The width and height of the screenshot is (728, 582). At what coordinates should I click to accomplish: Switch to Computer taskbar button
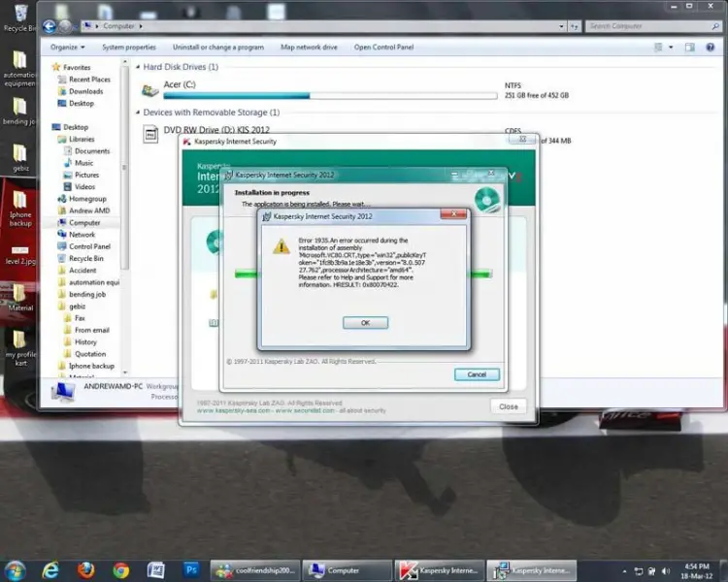pos(347,570)
